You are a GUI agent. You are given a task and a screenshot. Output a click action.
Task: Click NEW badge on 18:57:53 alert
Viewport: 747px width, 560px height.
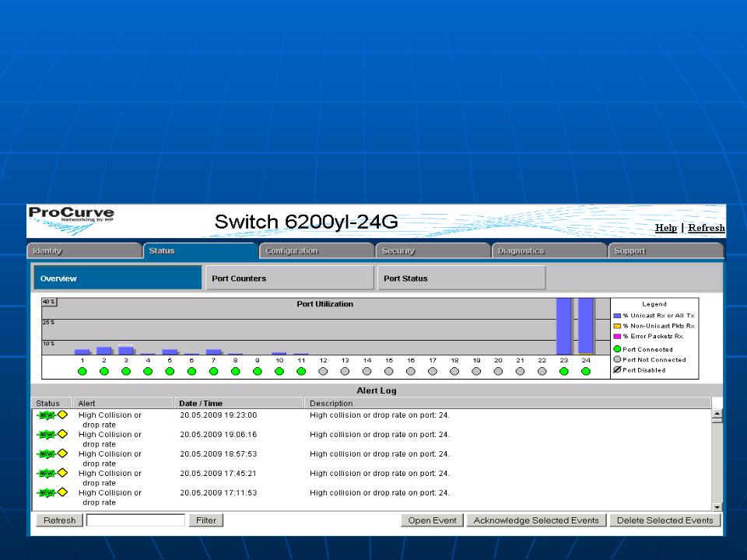click(47, 453)
